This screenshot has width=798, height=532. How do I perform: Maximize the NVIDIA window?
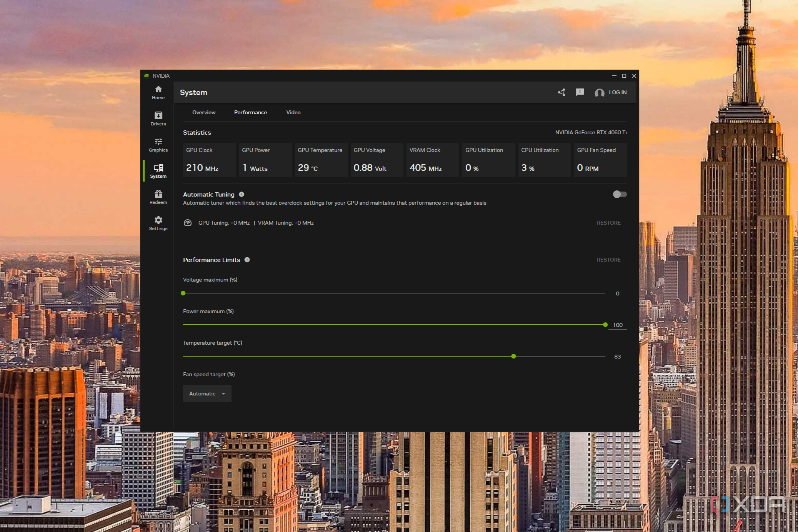coord(624,76)
